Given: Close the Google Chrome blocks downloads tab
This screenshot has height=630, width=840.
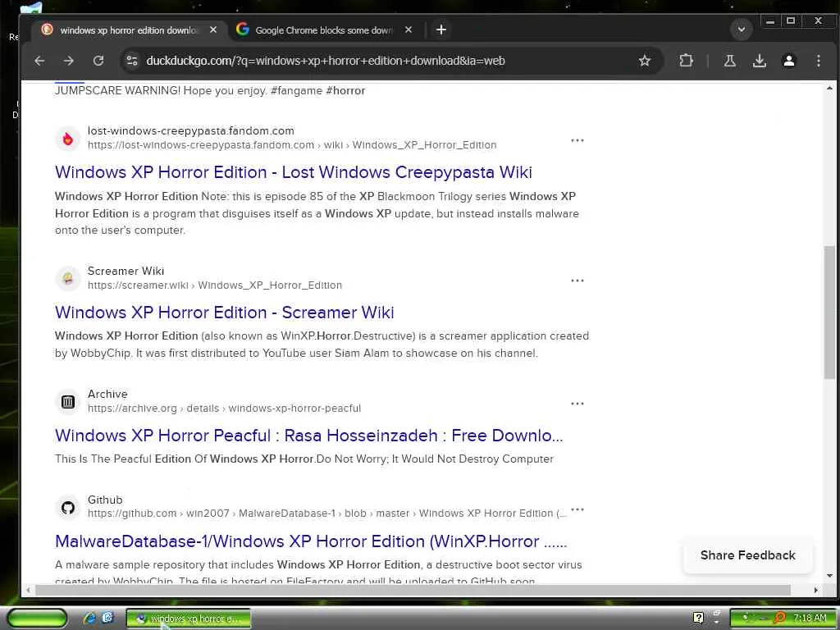Looking at the screenshot, I should tap(409, 30).
